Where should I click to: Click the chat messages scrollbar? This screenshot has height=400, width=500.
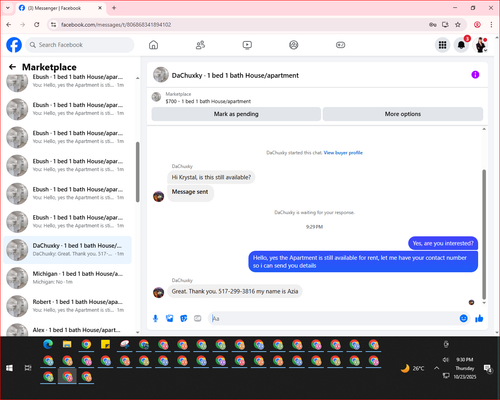[x=484, y=234]
